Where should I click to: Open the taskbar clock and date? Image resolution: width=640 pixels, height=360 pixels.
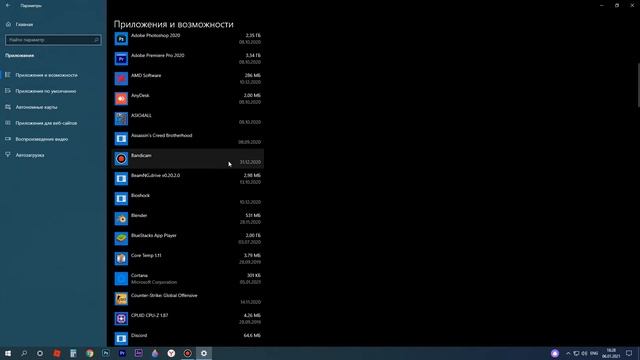point(611,353)
